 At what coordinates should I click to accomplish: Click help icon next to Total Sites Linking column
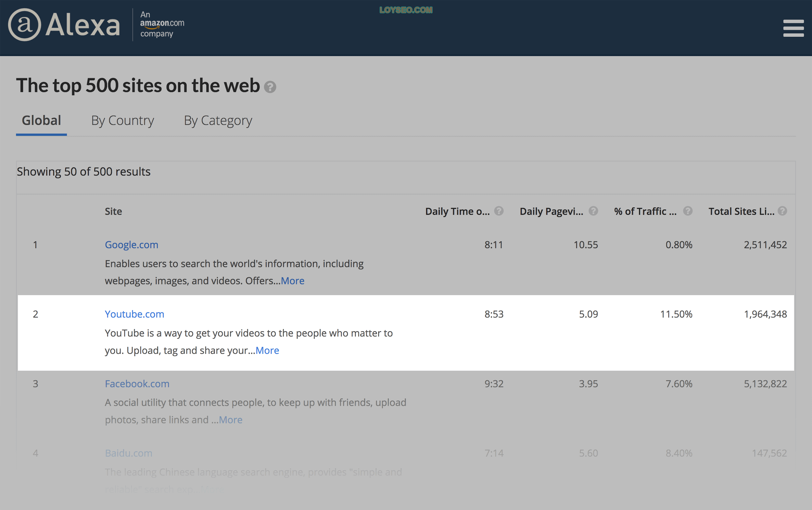(782, 211)
